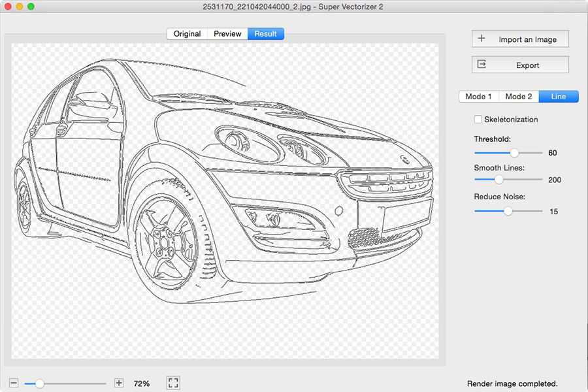Switch to the Preview tab
The height and width of the screenshot is (392, 588).
point(227,33)
